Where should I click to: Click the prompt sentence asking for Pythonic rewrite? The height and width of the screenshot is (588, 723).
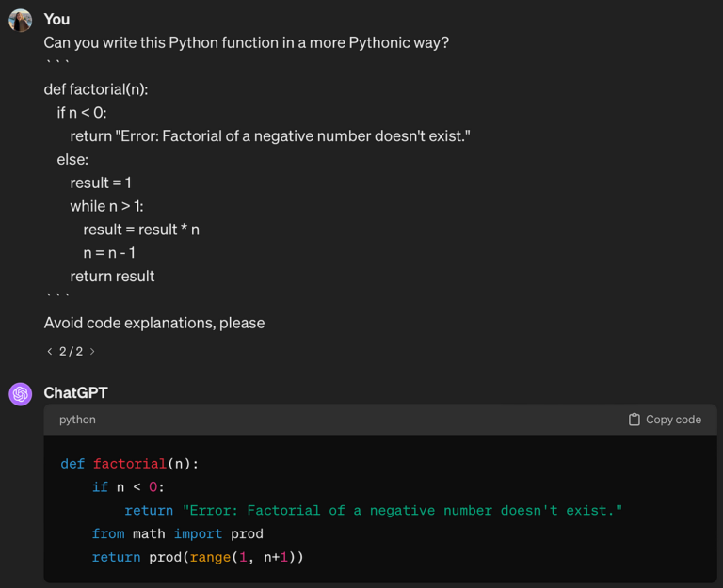coord(246,42)
